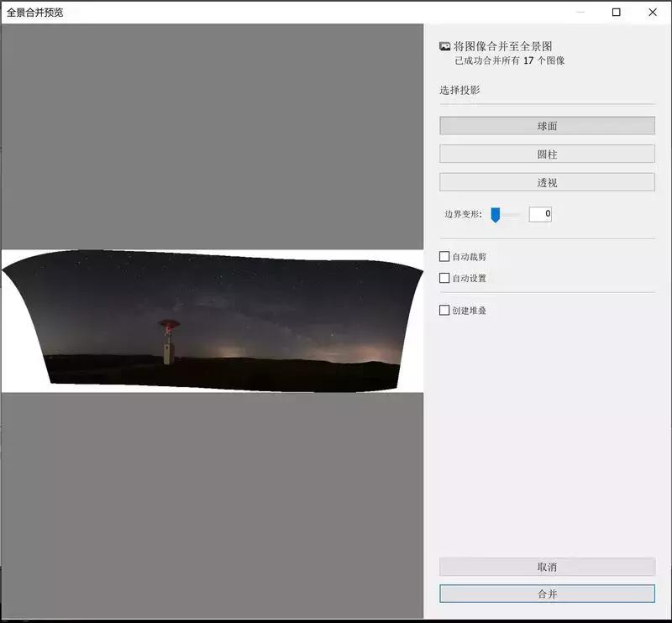Select the 球面 (Spherical) projection
Image resolution: width=672 pixels, height=623 pixels.
click(x=546, y=125)
